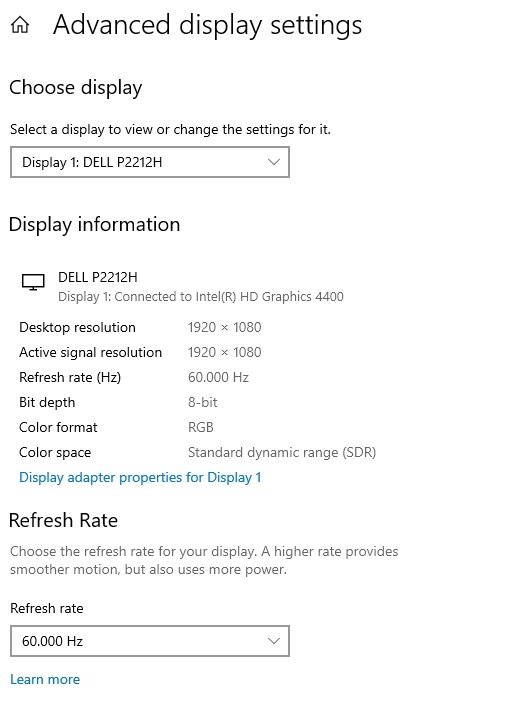The image size is (532, 723).
Task: Click the Standard dynamic range (SDR) value
Action: tap(282, 452)
